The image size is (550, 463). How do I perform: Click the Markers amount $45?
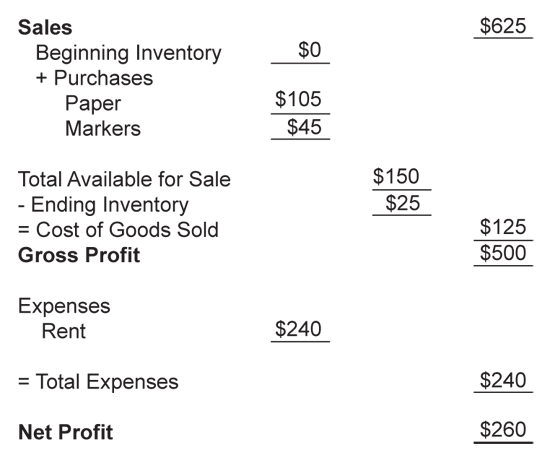click(304, 127)
